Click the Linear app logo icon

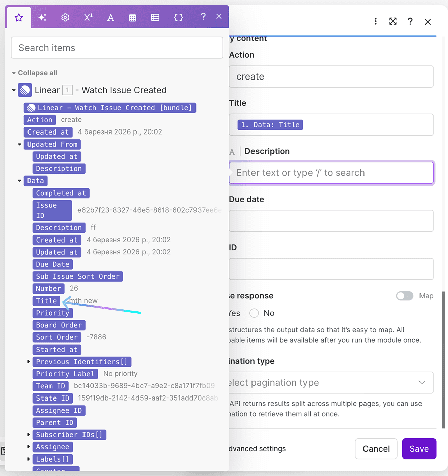pos(25,90)
